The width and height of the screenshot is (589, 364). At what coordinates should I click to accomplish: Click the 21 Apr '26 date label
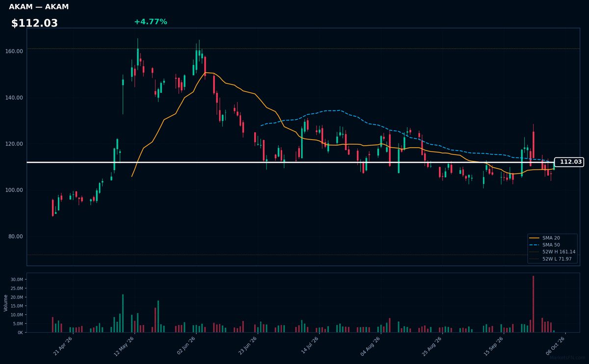coord(63,346)
